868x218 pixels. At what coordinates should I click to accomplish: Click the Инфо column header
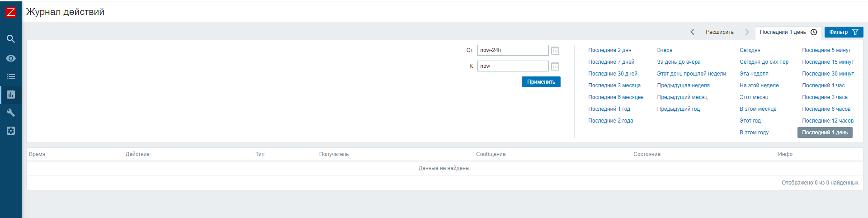click(x=785, y=154)
